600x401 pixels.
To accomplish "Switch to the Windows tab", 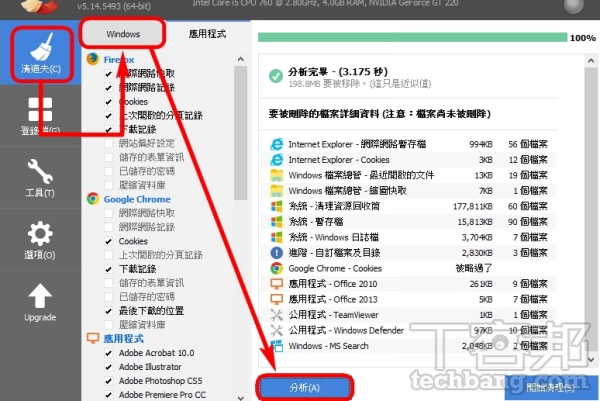I will pos(123,34).
